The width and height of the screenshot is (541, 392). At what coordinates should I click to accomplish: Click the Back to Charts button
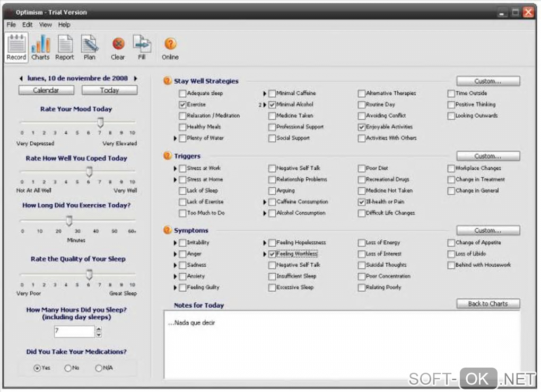[x=488, y=303]
